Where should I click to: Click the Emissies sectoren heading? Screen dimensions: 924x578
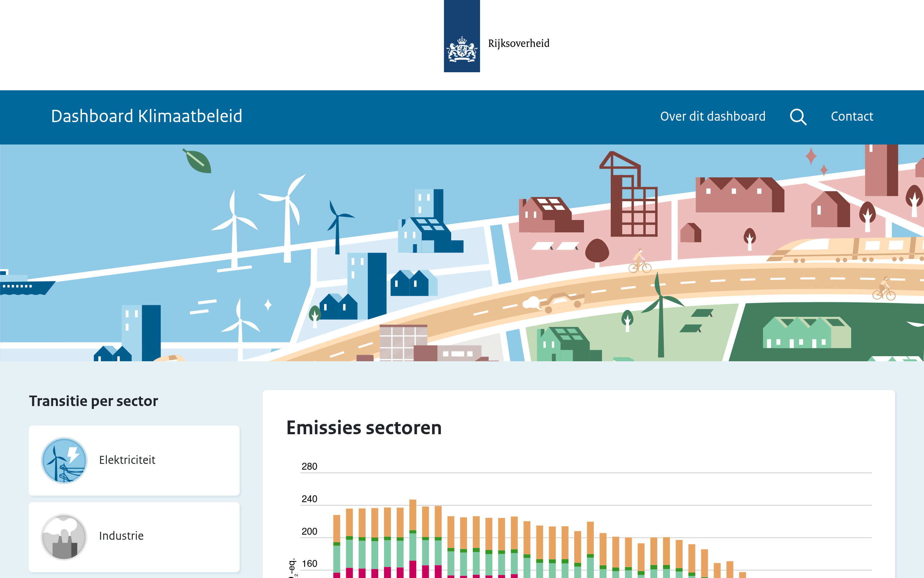364,427
